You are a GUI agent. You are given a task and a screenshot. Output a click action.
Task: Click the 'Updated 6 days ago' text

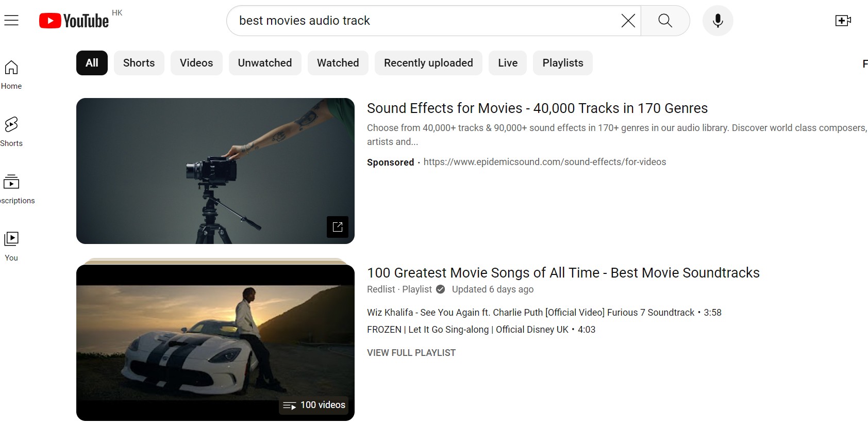coord(493,289)
